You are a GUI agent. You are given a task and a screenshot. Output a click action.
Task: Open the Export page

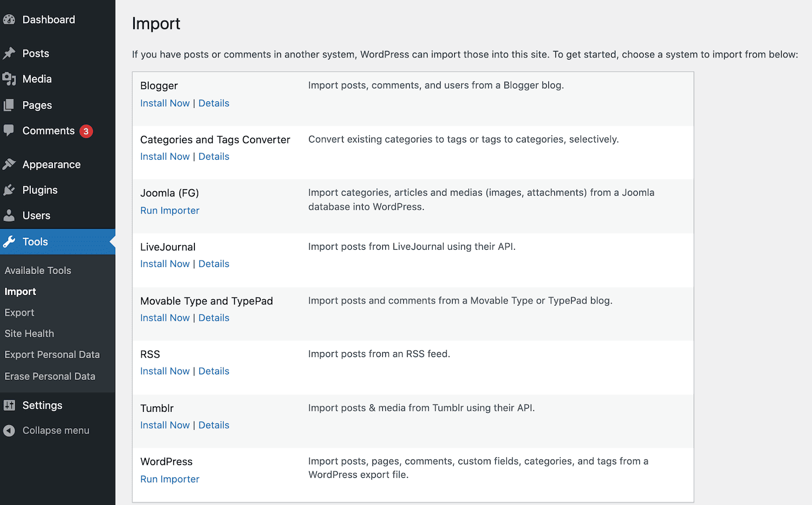point(19,312)
